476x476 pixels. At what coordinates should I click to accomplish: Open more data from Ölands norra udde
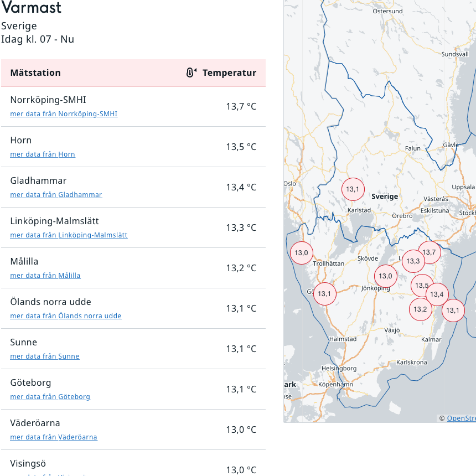tap(66, 316)
